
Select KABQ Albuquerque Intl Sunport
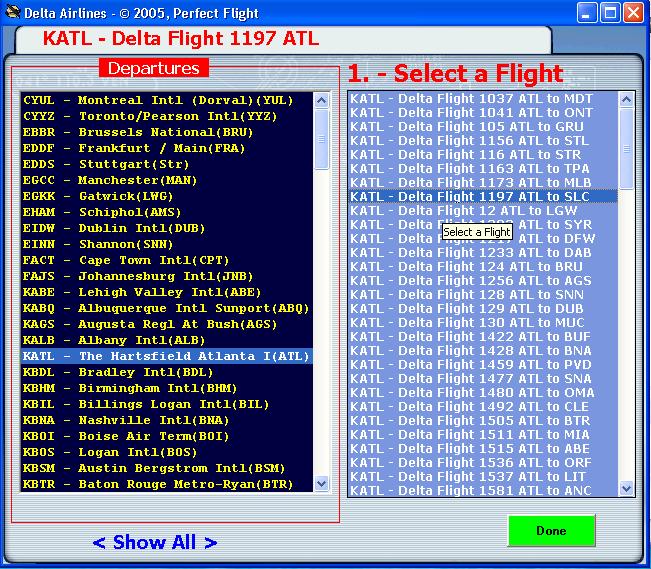tap(167, 308)
